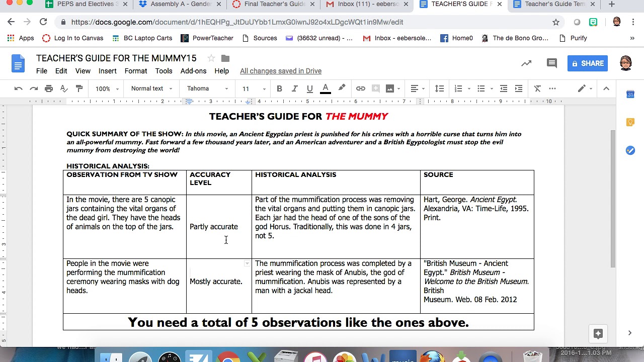Screen dimensions: 644x362
Task: Open the Help menu
Action: point(221,71)
